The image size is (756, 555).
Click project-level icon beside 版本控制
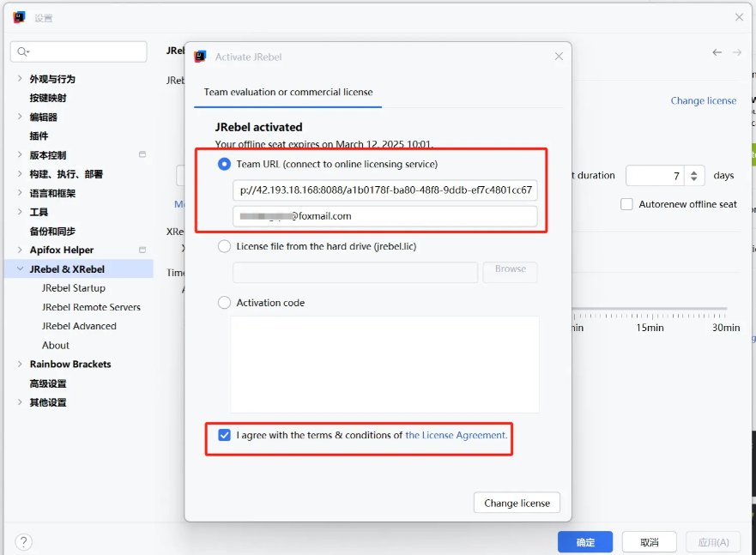pos(142,155)
